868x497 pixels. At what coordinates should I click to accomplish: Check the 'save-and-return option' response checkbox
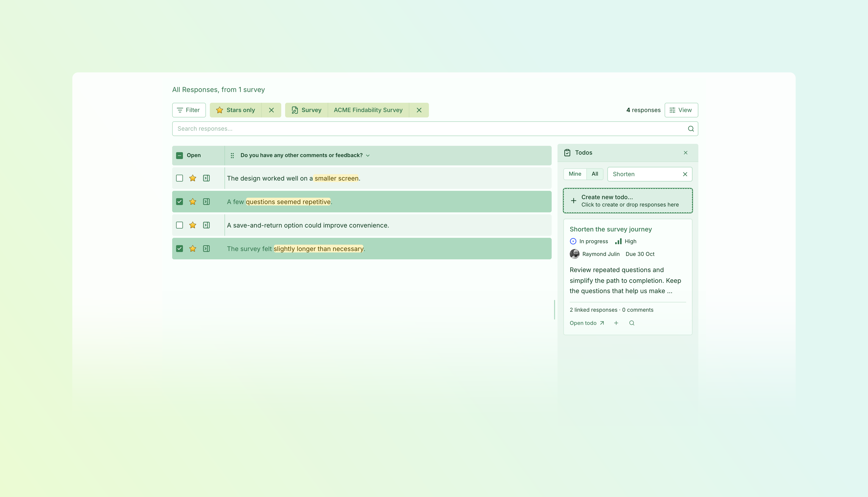179,225
